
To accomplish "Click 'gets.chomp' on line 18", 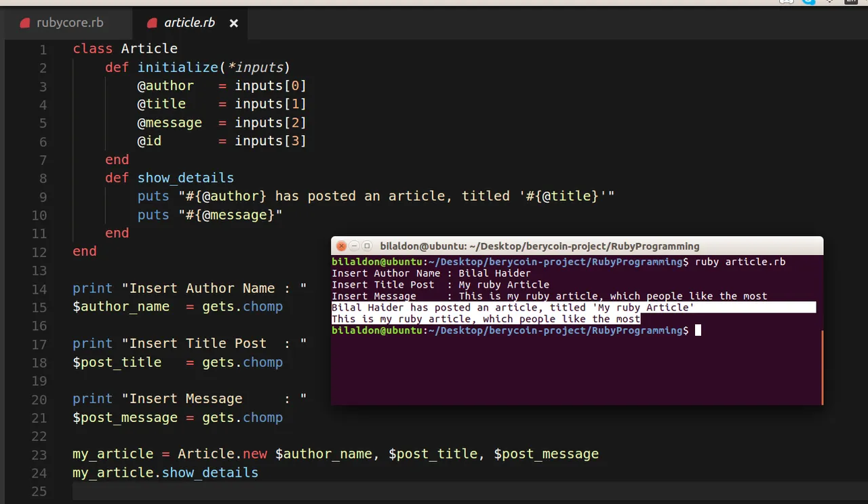I will [x=242, y=362].
